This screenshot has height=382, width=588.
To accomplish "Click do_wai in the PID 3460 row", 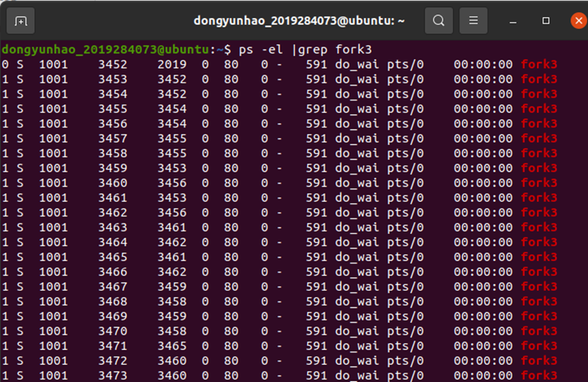I will point(357,183).
